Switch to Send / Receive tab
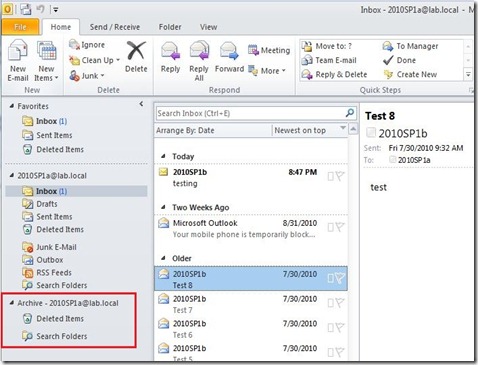Image resolution: width=478 pixels, height=365 pixels. click(x=115, y=27)
